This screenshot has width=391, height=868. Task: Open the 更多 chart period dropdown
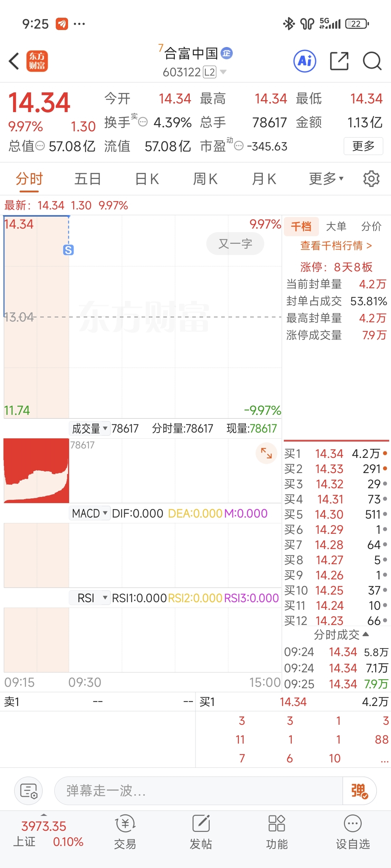[326, 179]
